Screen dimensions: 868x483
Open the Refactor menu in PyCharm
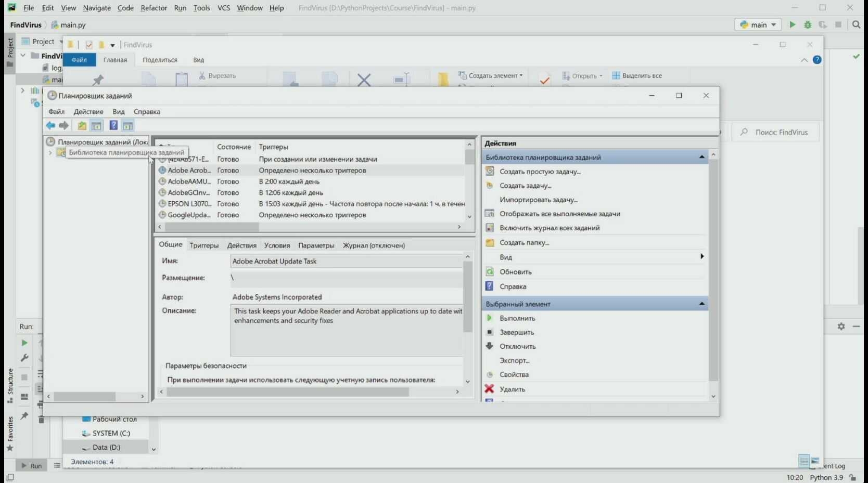pos(154,8)
